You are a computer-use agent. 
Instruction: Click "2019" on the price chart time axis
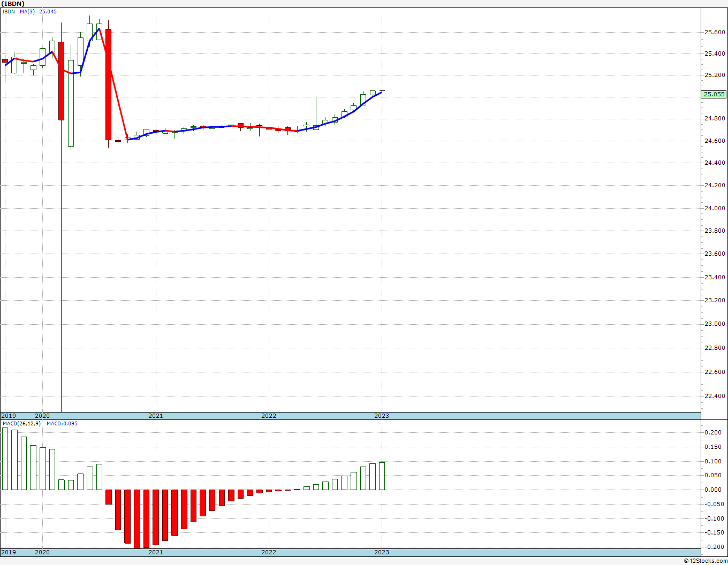pos(9,416)
